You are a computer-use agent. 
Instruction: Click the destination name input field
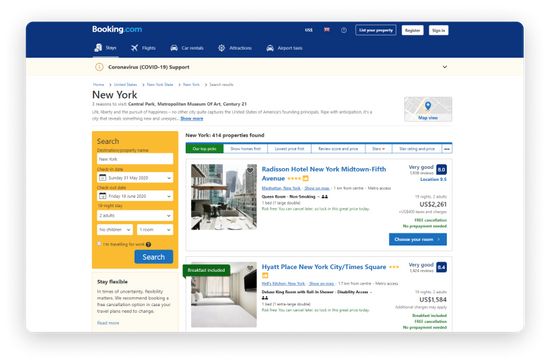pyautogui.click(x=135, y=159)
